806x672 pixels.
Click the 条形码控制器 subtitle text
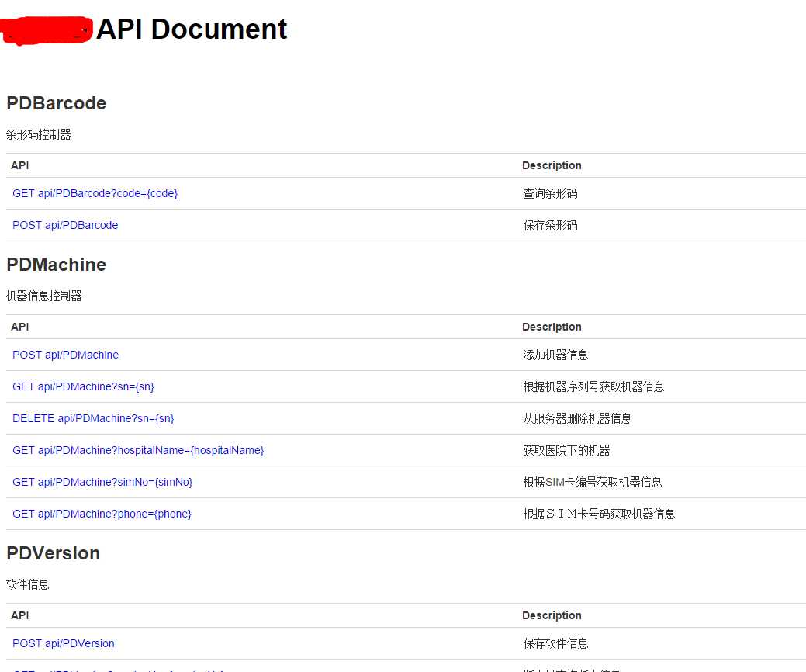pos(39,134)
